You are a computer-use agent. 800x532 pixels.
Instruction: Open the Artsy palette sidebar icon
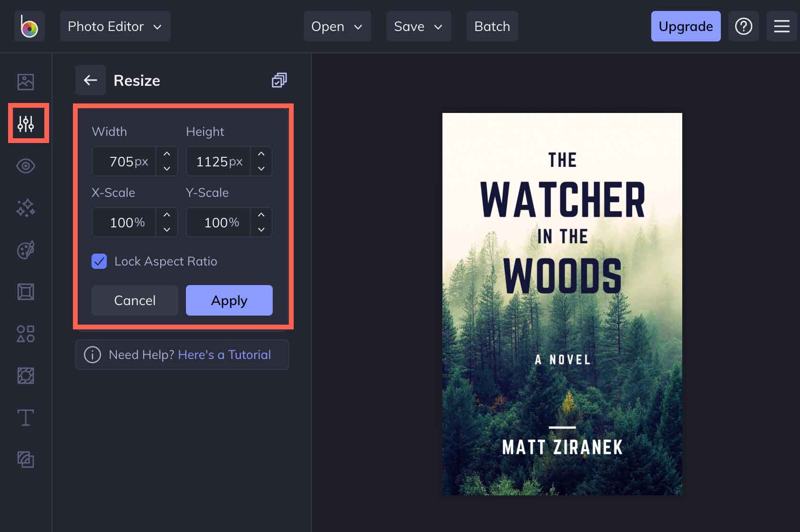26,250
